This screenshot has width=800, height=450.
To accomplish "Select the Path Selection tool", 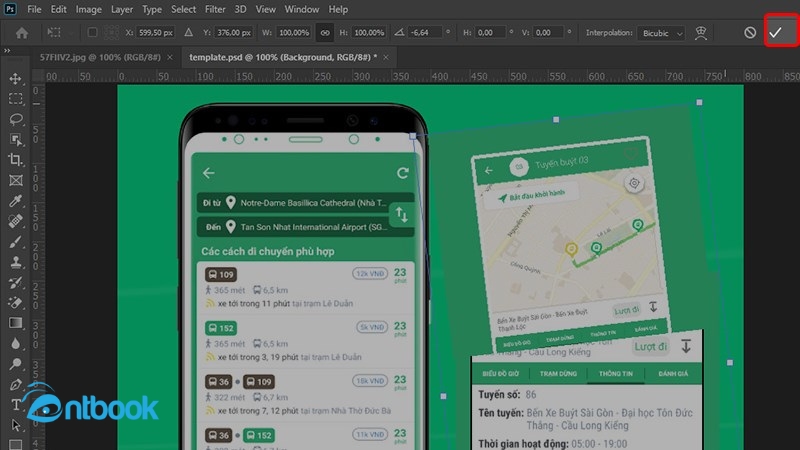I will pyautogui.click(x=15, y=425).
